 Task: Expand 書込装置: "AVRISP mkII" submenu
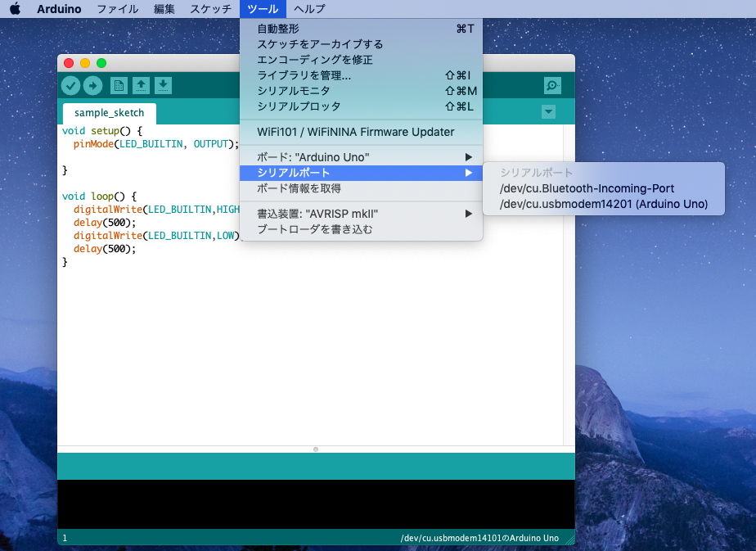(361, 214)
